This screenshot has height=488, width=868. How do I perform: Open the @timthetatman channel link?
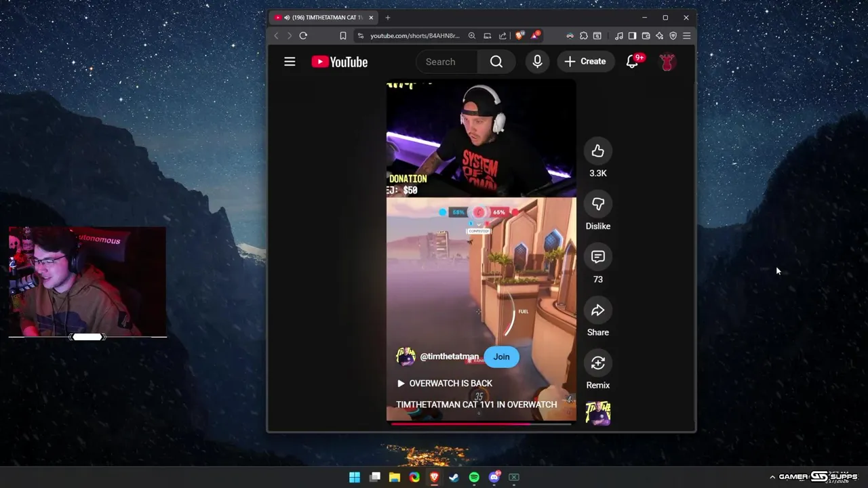pos(449,357)
